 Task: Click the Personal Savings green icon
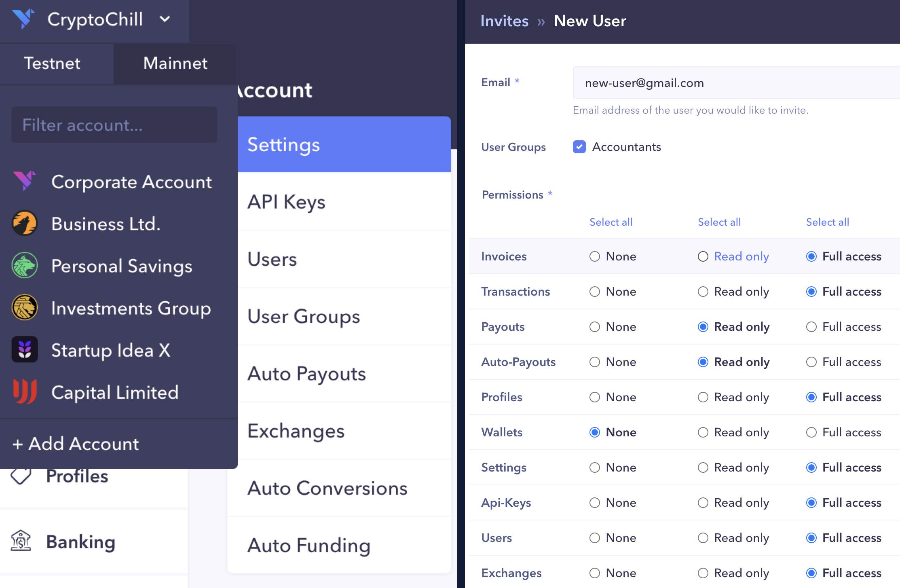tap(24, 266)
